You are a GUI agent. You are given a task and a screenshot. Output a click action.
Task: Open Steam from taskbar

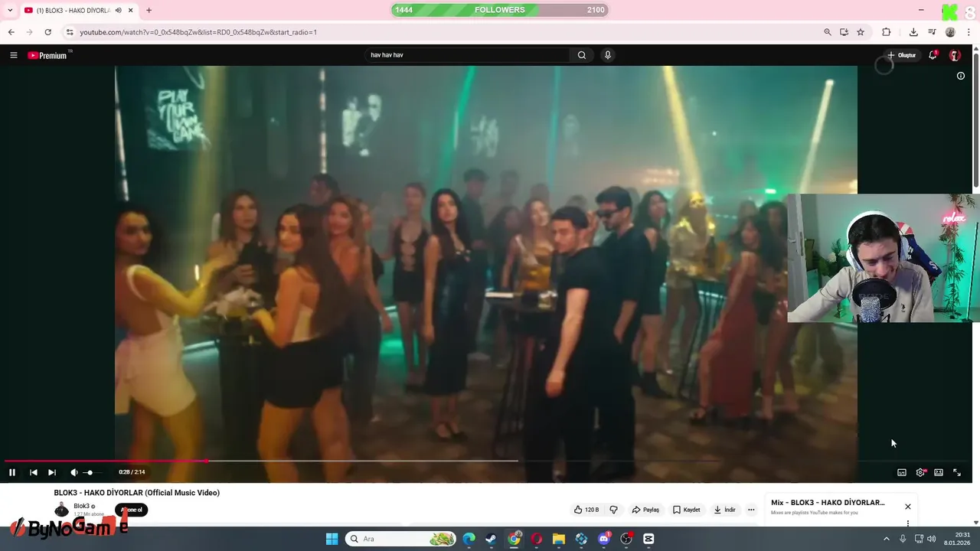491,539
